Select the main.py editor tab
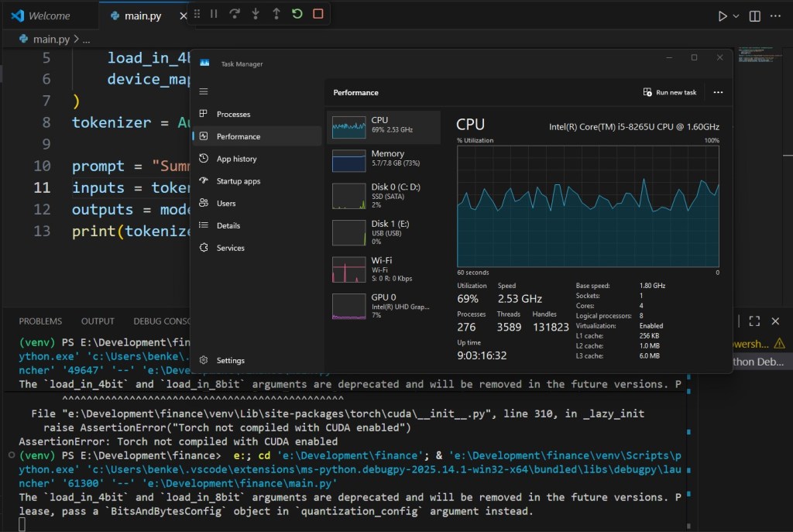This screenshot has height=532, width=793. pyautogui.click(x=142, y=15)
